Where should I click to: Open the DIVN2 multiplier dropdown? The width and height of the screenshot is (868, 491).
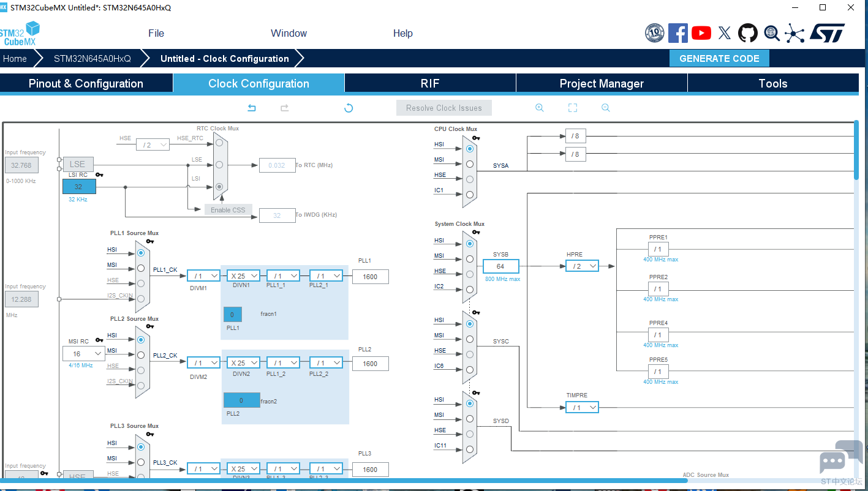[x=243, y=363]
